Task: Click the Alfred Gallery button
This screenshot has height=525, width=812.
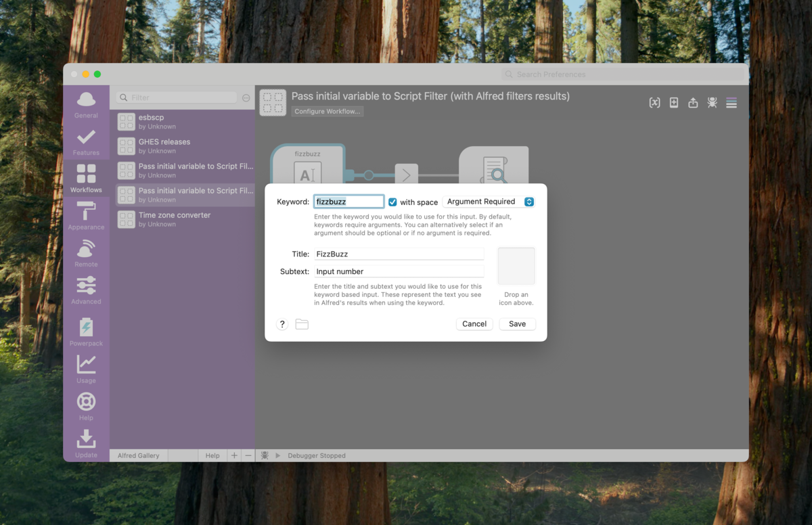Action: [x=139, y=455]
